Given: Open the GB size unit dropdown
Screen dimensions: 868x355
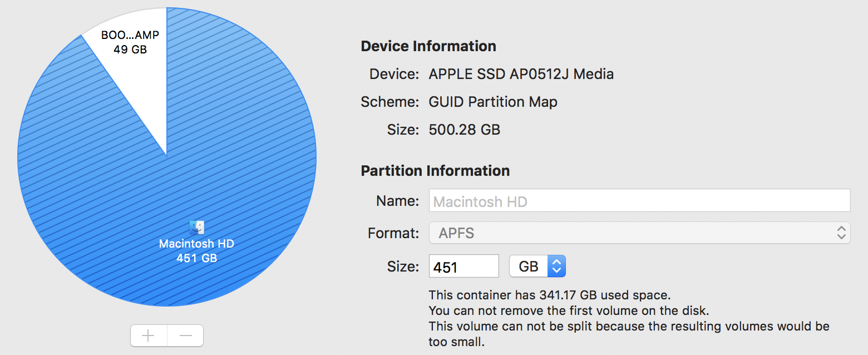Looking at the screenshot, I should click(537, 267).
